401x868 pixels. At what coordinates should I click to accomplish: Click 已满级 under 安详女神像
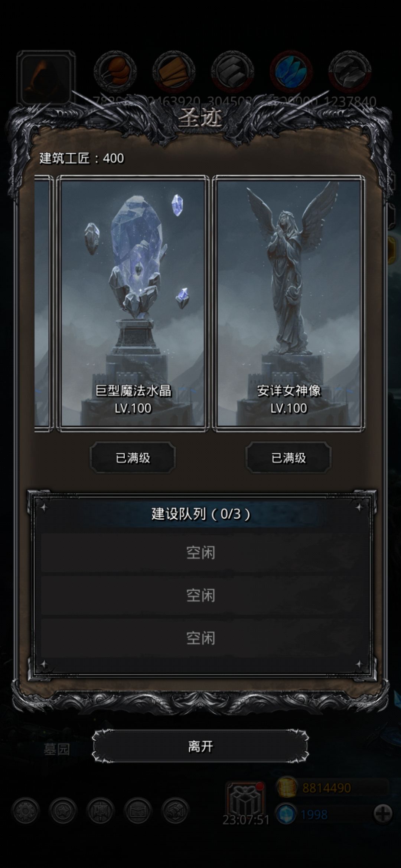point(288,458)
